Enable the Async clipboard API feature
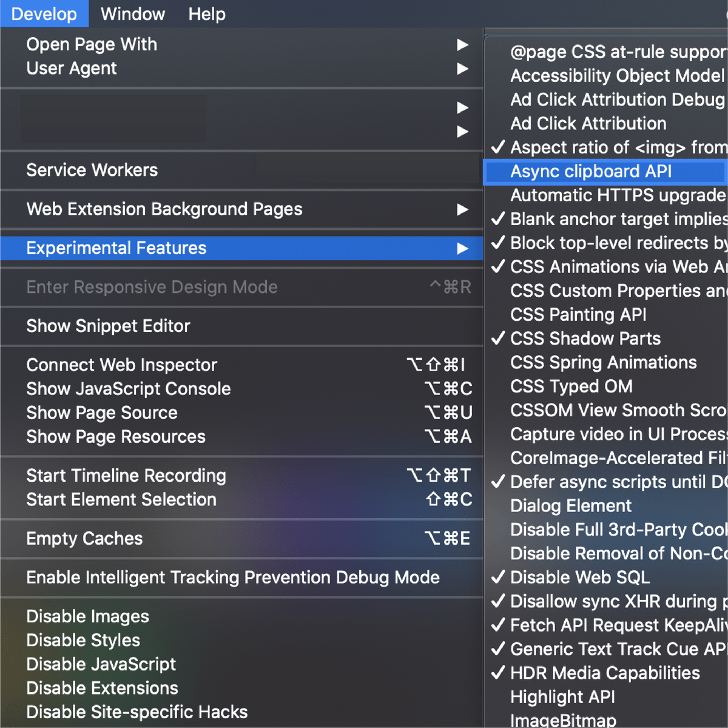This screenshot has height=728, width=728. click(590, 172)
